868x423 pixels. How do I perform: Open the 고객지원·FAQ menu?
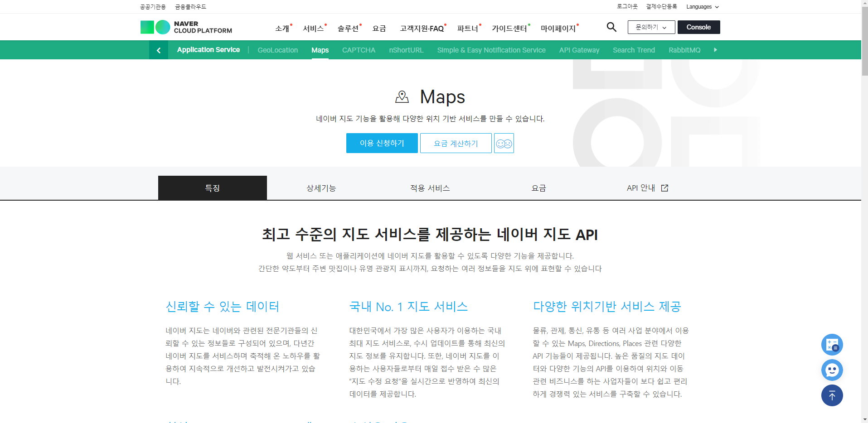422,28
